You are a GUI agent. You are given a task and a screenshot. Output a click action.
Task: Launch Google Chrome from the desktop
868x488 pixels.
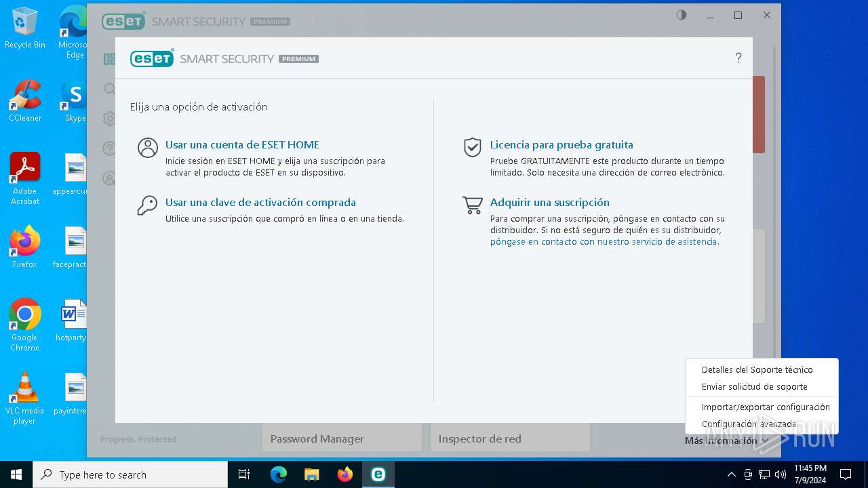coord(25,325)
